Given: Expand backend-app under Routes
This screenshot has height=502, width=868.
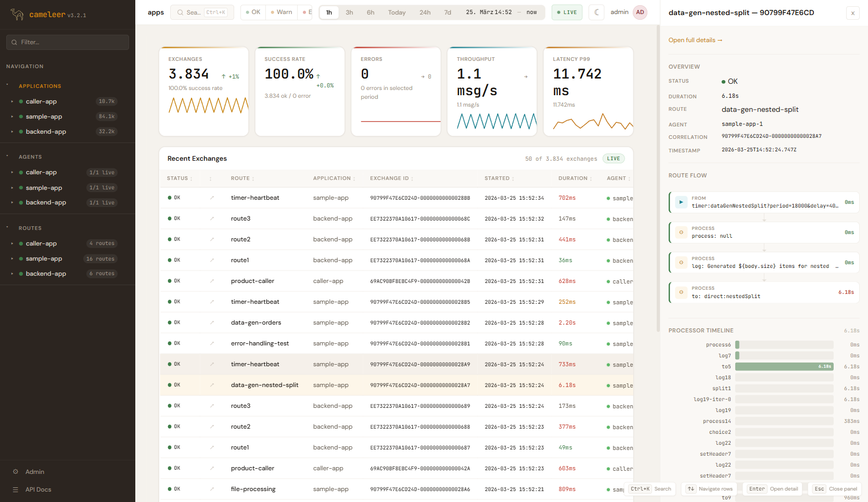Looking at the screenshot, I should [12, 274].
